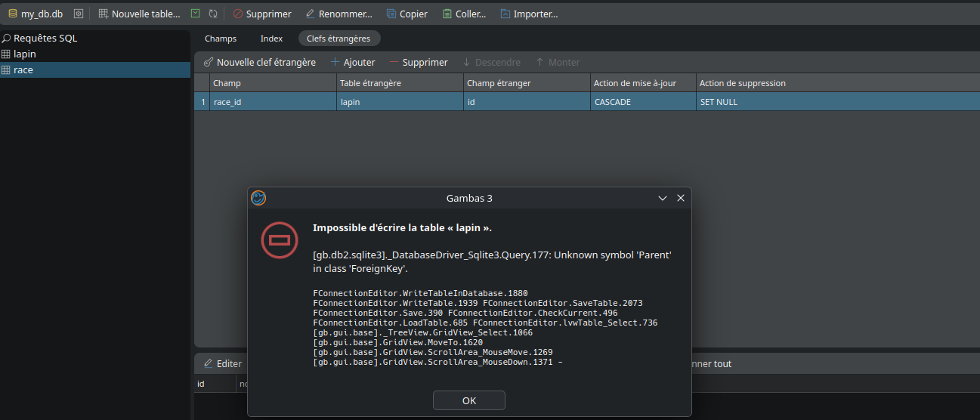The image size is (980, 420).
Task: Click the refresh arrows icon in toolbar
Action: [213, 14]
